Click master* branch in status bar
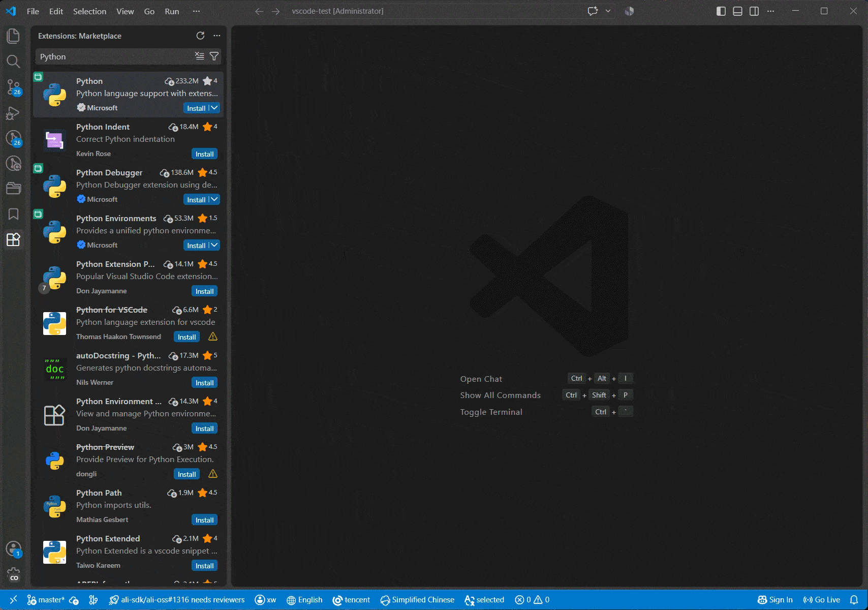This screenshot has width=868, height=610. tap(46, 600)
